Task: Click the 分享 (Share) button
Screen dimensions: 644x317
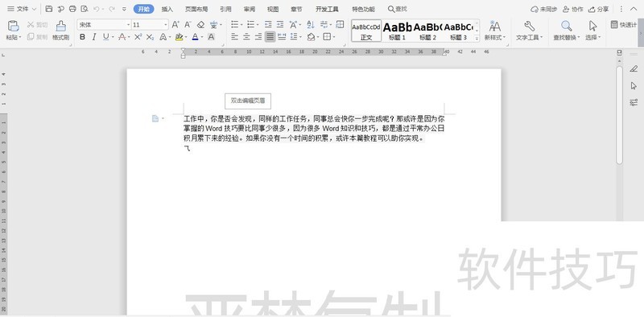Action: [x=598, y=9]
